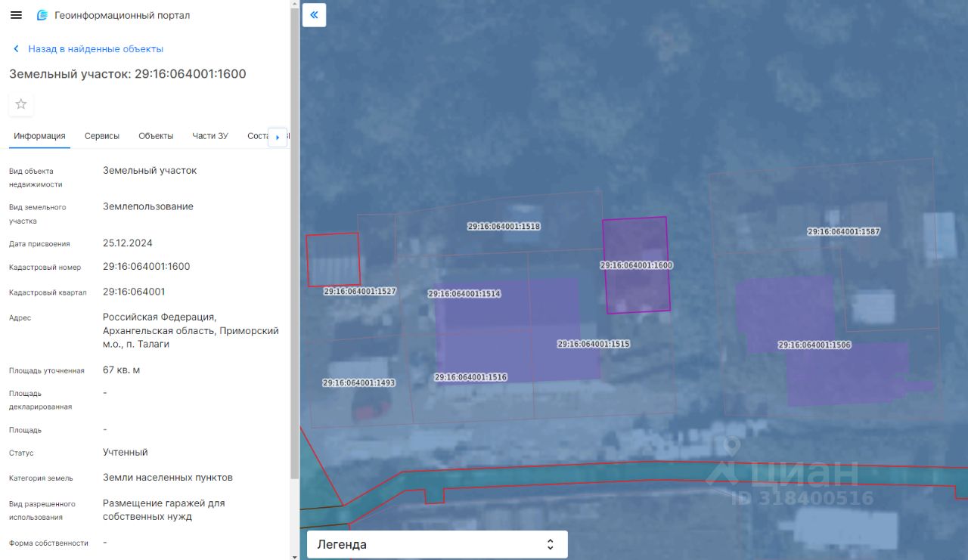Click the sidebar vertical scrollbar
Image resolution: width=968 pixels, height=560 pixels.
coord(294,242)
